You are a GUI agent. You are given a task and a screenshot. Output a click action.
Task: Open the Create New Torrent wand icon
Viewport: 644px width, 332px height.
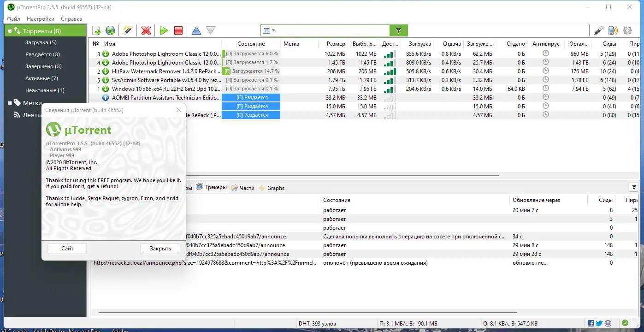pyautogui.click(x=128, y=30)
